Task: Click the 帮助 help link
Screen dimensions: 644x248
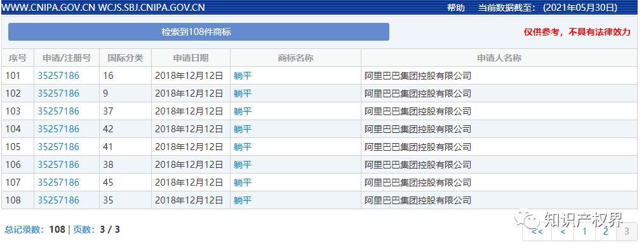Action: click(x=456, y=8)
